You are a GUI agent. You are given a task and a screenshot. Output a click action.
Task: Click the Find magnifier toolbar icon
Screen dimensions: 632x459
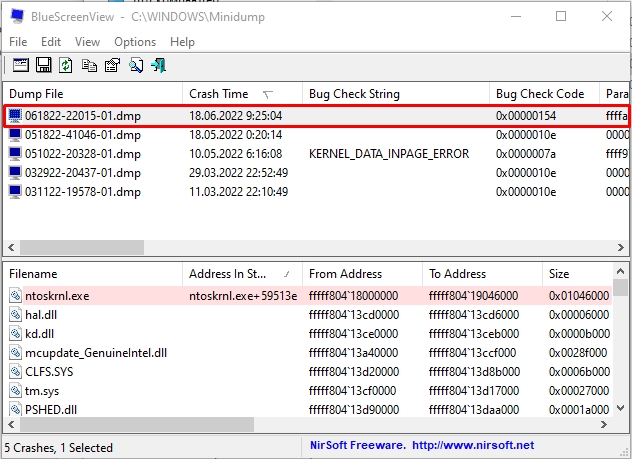[135, 65]
